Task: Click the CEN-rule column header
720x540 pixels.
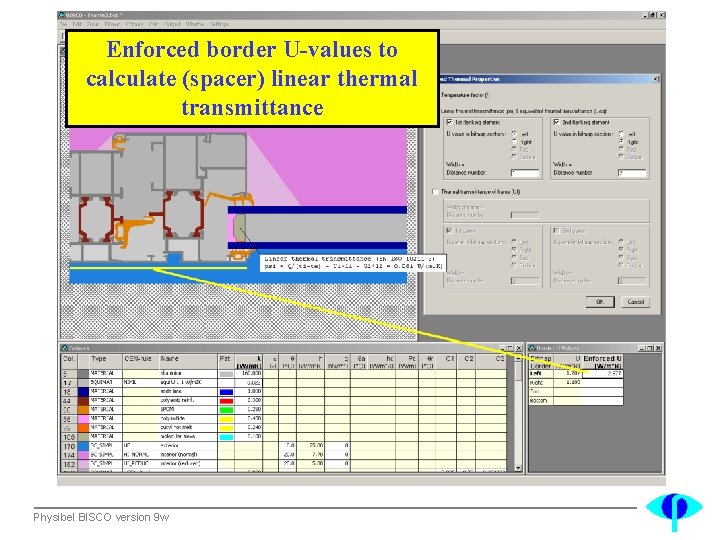Action: pos(141,361)
